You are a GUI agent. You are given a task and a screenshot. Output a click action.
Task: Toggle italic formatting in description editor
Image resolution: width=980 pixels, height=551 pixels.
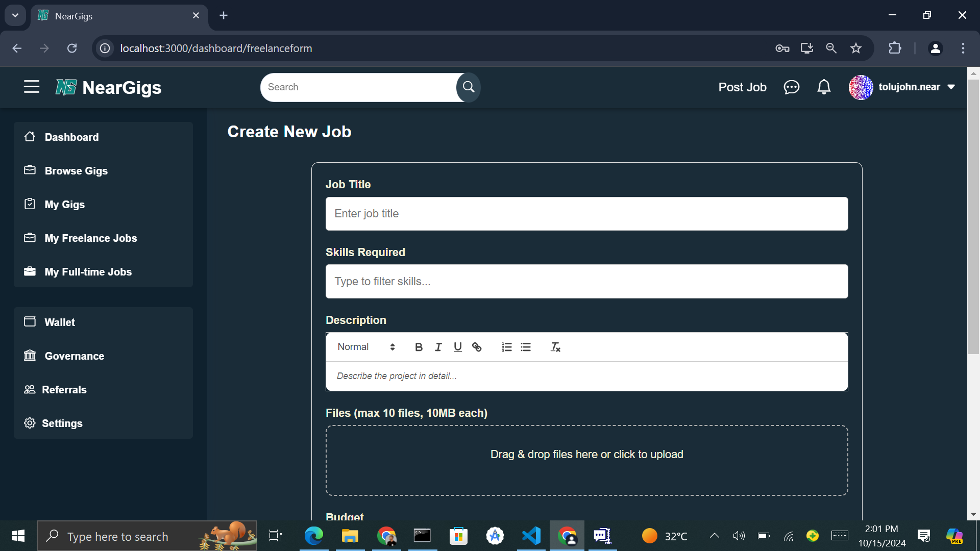438,347
